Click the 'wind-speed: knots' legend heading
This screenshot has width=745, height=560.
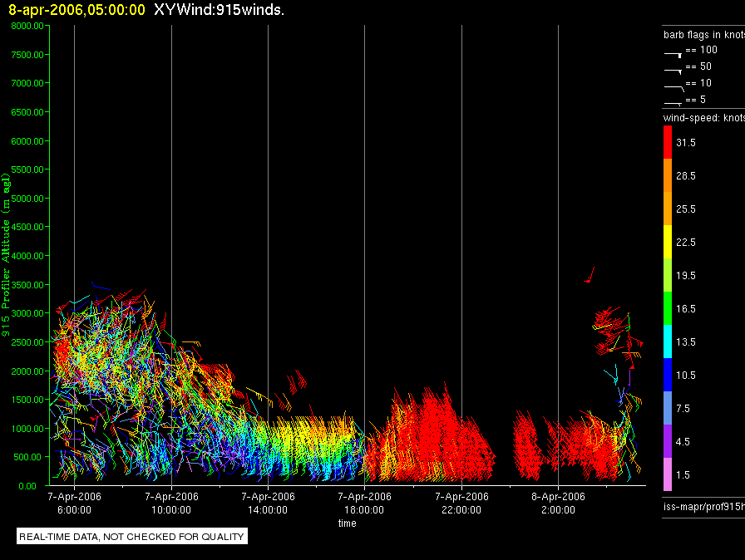point(704,118)
